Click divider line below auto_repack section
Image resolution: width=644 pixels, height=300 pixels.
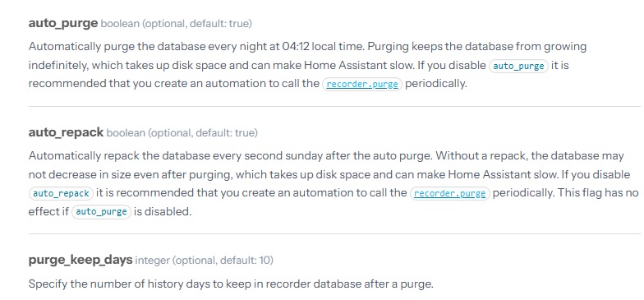pyautogui.click(x=334, y=233)
